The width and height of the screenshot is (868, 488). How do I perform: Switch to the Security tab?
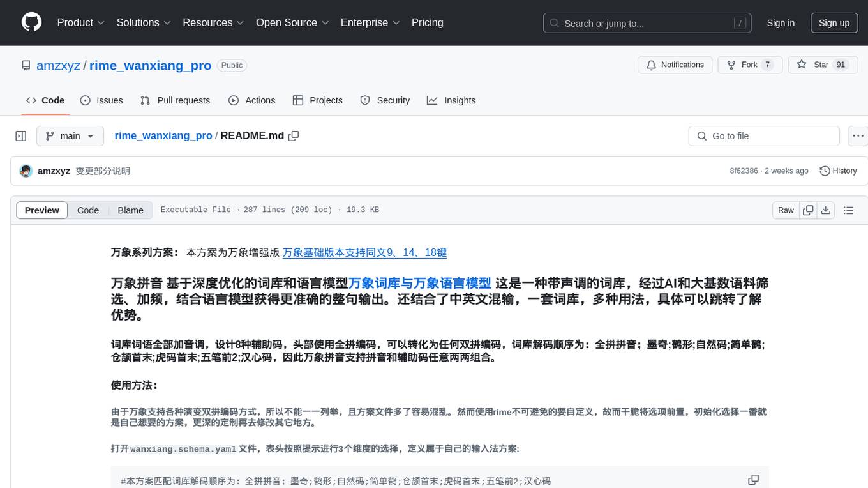click(385, 100)
